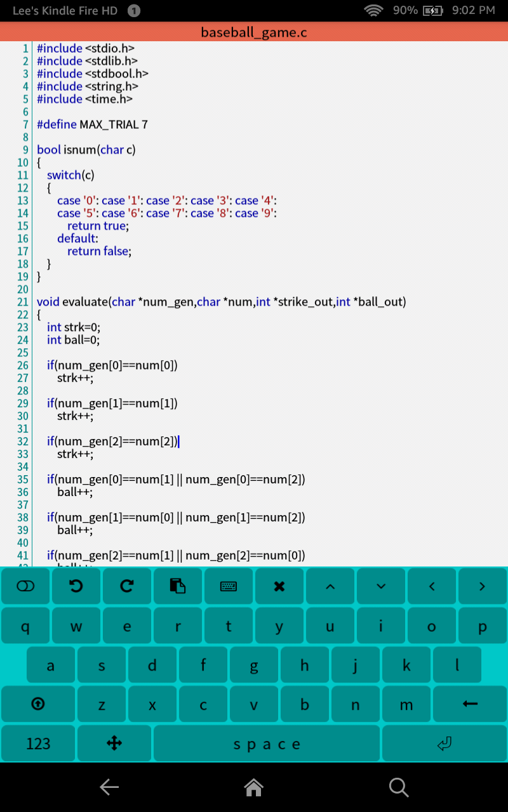508x812 pixels.
Task: Switch to the numeric 123 keyboard layout
Action: [x=38, y=743]
